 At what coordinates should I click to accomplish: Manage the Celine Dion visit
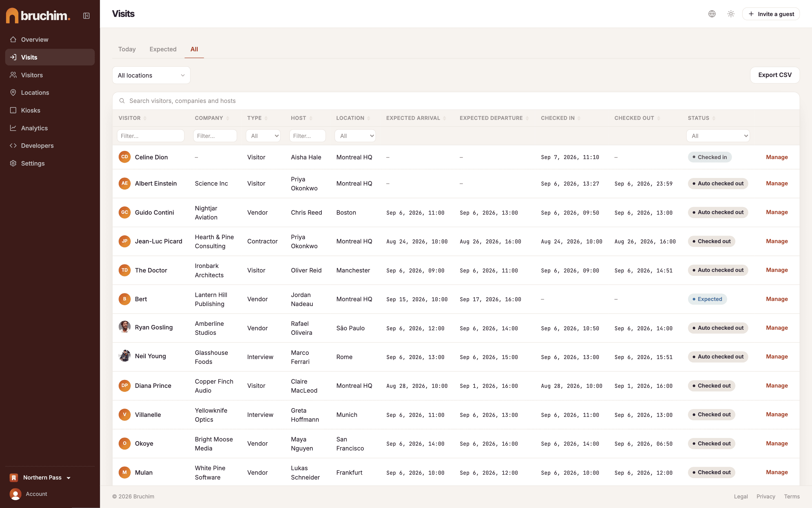click(777, 157)
